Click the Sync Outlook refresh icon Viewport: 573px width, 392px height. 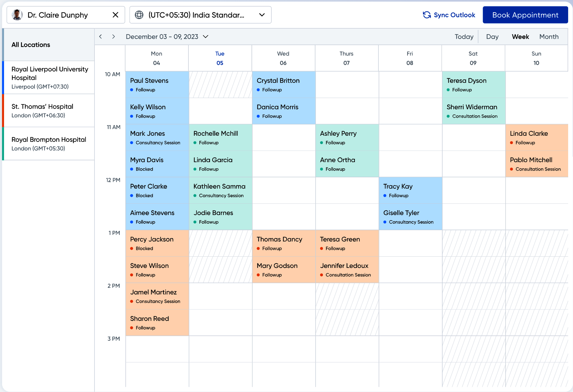(427, 15)
